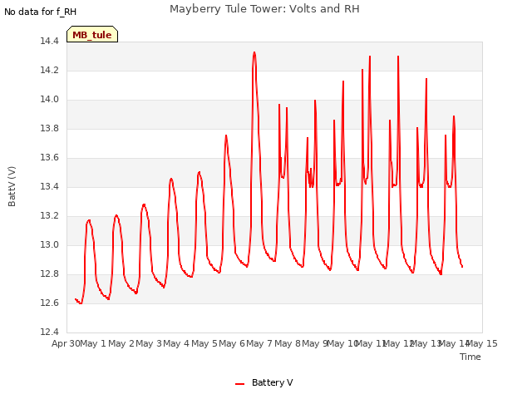Viewport: 532px width, 399px height.
Task: Click the 13.8 y-axis tick label
Action: (50, 128)
